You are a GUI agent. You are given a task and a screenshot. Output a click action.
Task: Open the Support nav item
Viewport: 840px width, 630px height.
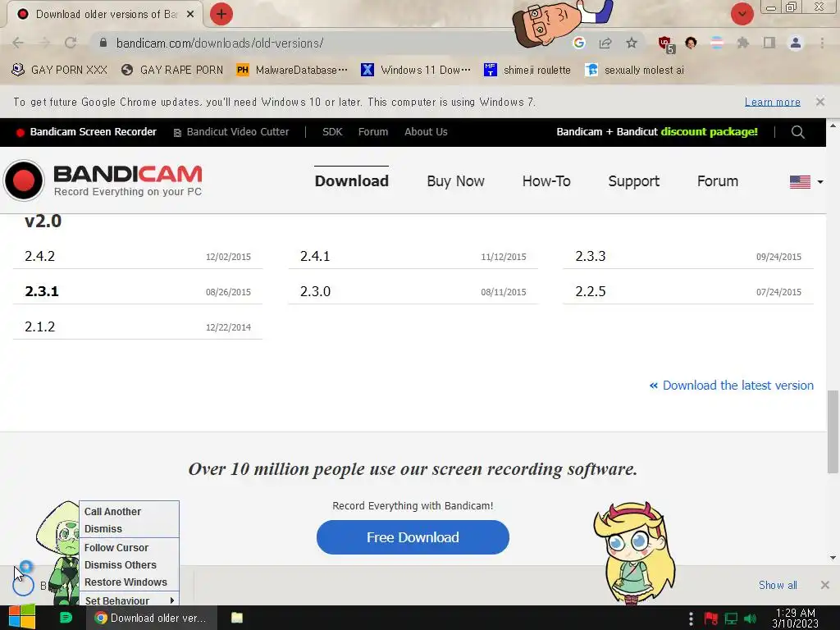coord(634,181)
